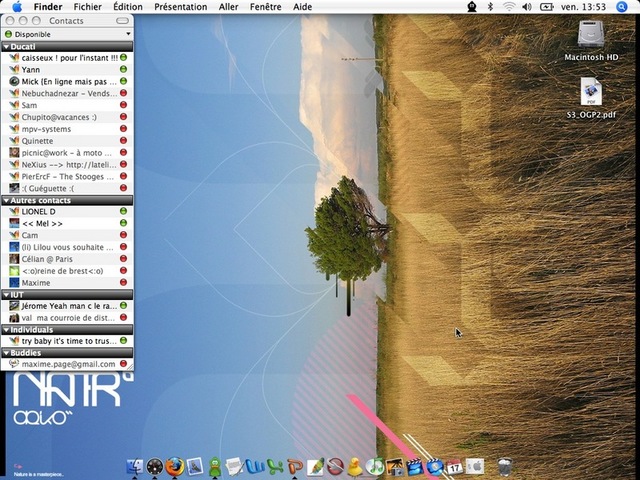Click the volume icon in menu bar

(527, 7)
